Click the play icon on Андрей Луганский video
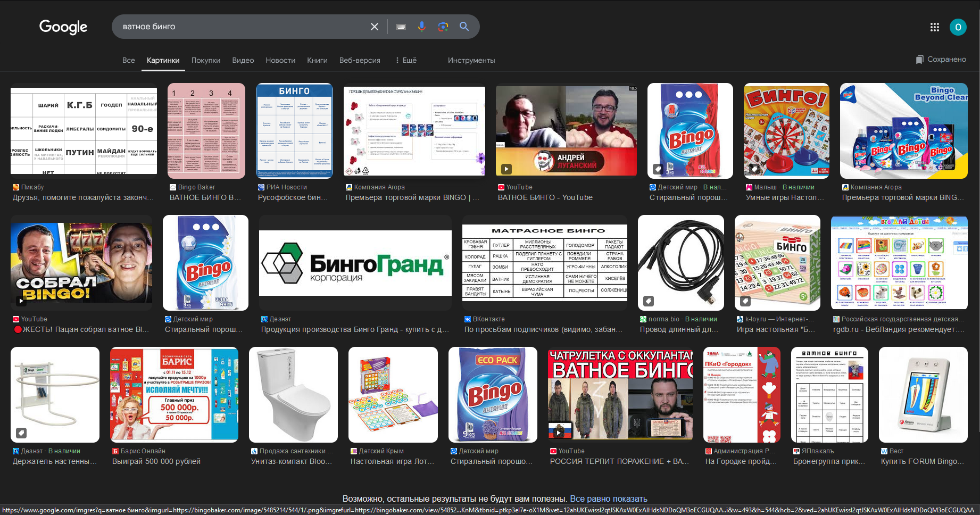The width and height of the screenshot is (980, 515). (x=506, y=169)
